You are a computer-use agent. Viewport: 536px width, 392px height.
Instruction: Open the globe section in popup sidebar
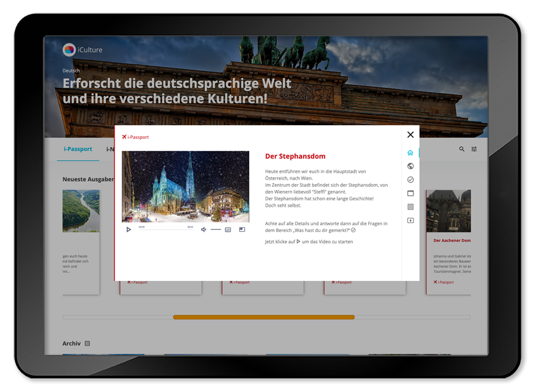point(410,166)
